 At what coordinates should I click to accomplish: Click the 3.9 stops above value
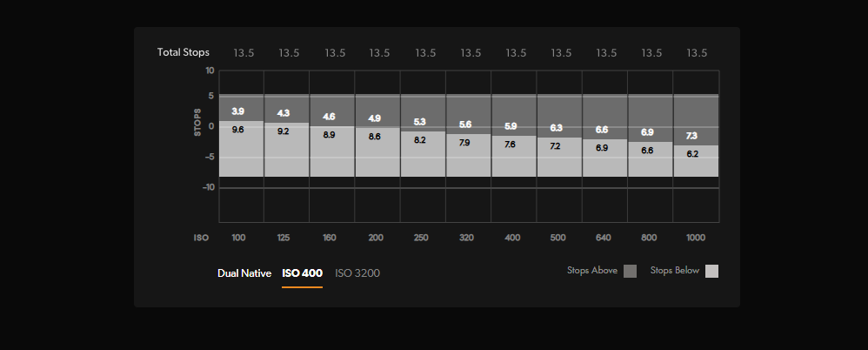coord(237,111)
